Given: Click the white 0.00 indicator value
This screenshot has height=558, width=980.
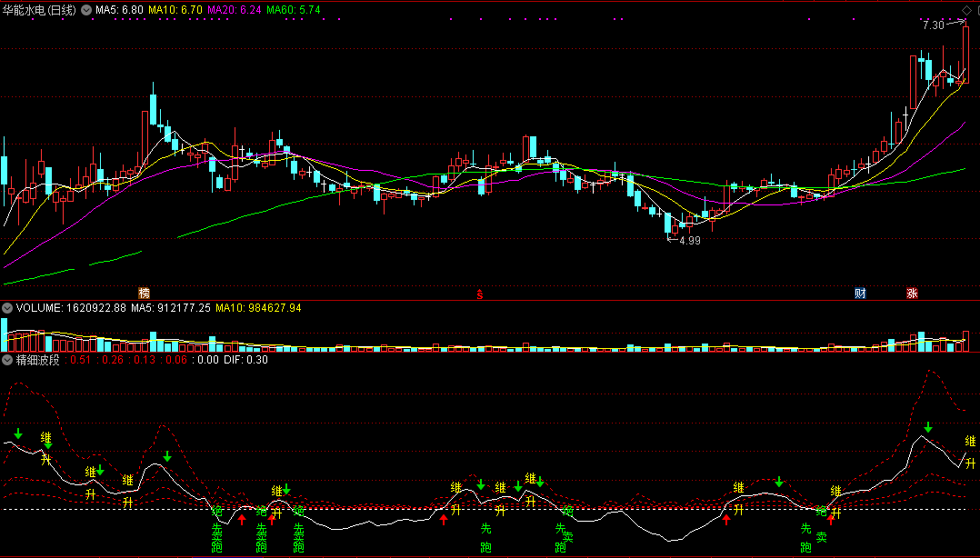Looking at the screenshot, I should (208, 360).
